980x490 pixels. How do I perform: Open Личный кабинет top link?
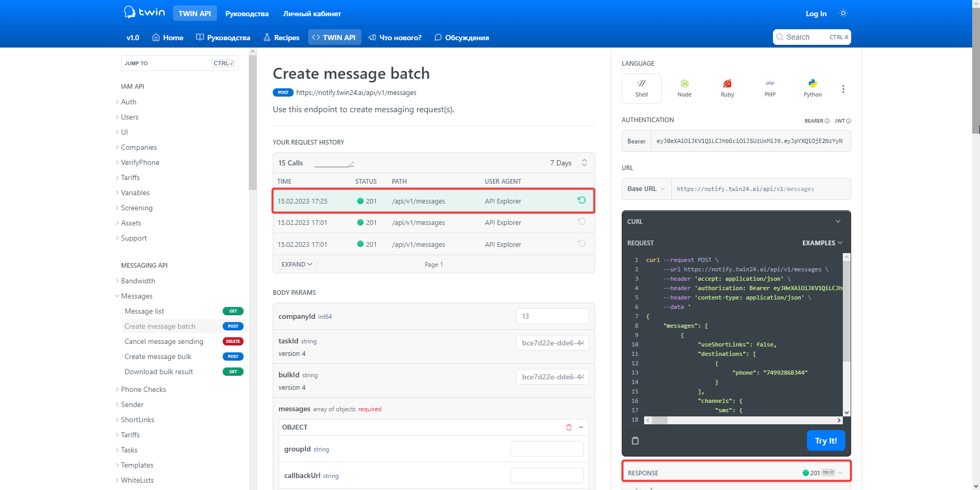(x=312, y=14)
